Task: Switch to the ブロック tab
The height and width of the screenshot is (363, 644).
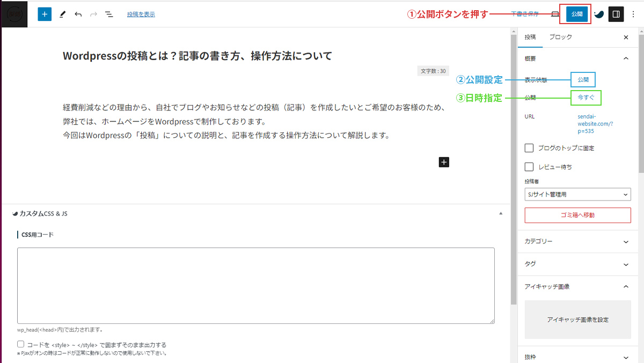Action: point(560,38)
